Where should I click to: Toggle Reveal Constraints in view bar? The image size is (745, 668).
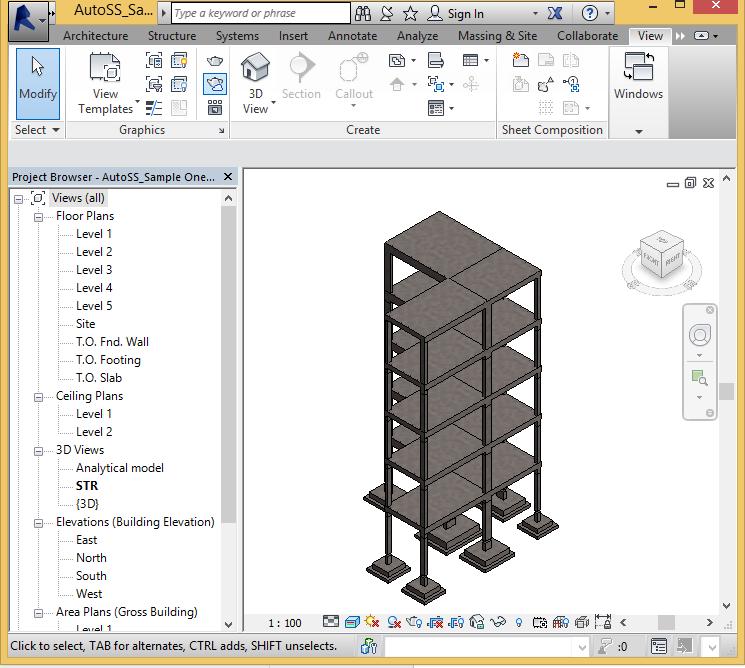click(x=603, y=621)
